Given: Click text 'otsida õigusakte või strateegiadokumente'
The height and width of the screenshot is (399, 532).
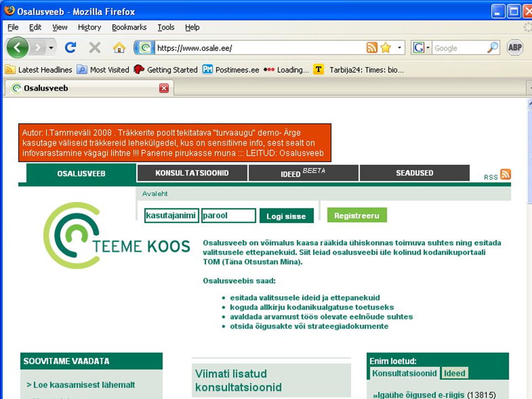Looking at the screenshot, I should 309,326.
